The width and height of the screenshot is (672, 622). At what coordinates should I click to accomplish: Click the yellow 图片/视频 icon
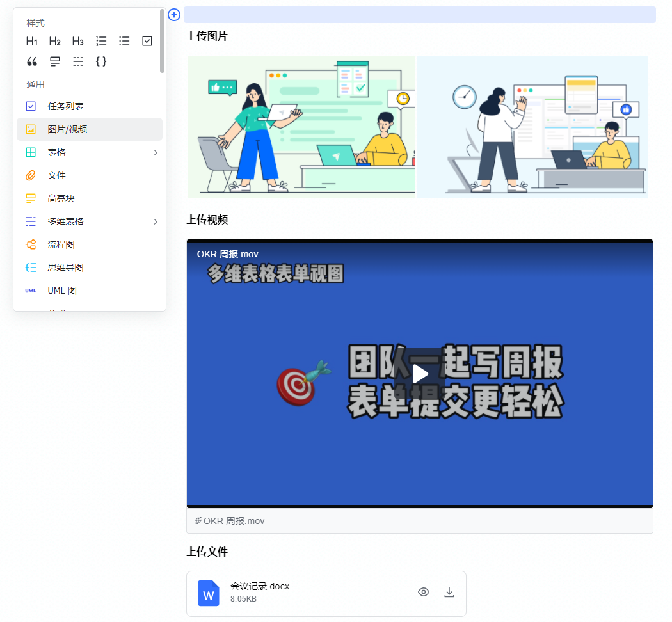tap(31, 129)
